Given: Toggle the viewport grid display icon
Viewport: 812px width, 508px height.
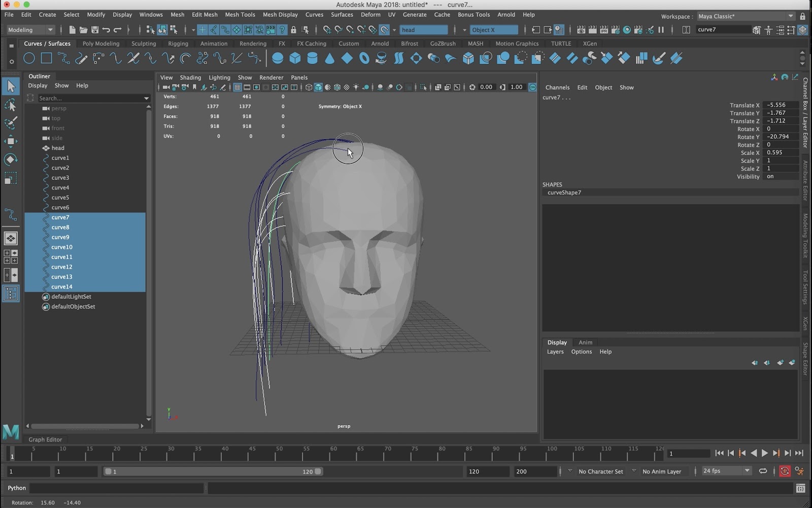Looking at the screenshot, I should [237, 87].
